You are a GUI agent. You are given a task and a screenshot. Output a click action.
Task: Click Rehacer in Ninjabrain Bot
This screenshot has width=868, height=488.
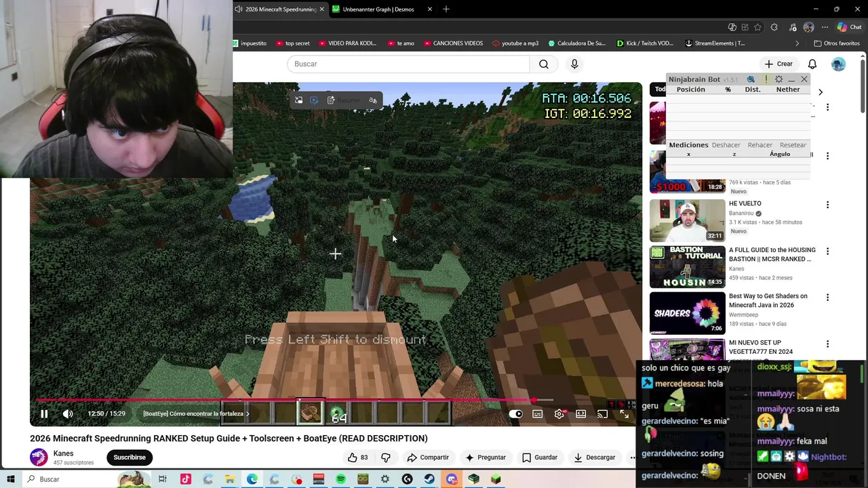pyautogui.click(x=759, y=145)
